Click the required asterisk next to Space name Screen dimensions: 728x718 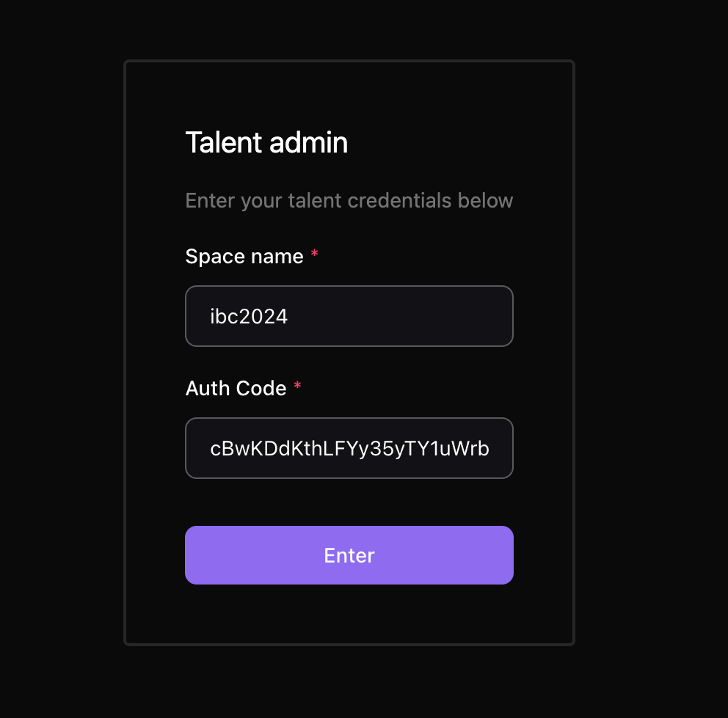click(314, 254)
